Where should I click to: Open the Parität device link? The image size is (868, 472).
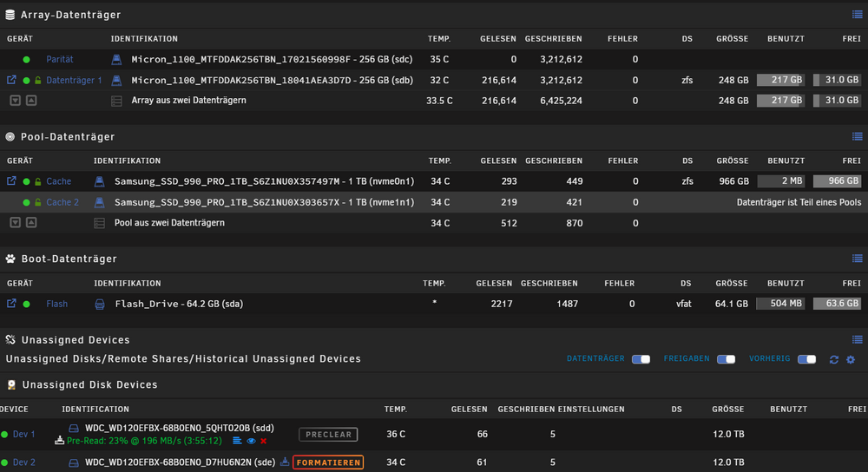(x=59, y=59)
